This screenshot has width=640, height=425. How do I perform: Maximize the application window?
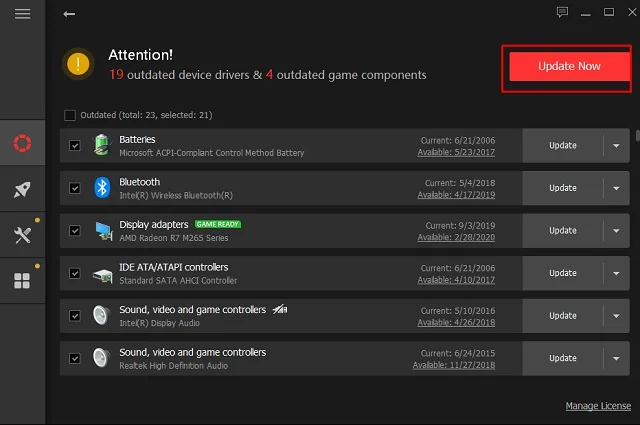(x=609, y=12)
